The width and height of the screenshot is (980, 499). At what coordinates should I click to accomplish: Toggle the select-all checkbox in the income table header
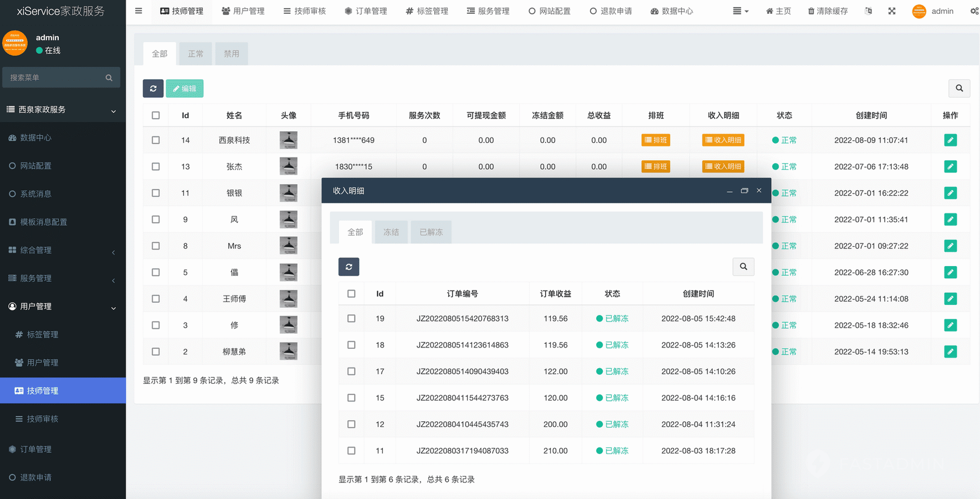pos(351,294)
